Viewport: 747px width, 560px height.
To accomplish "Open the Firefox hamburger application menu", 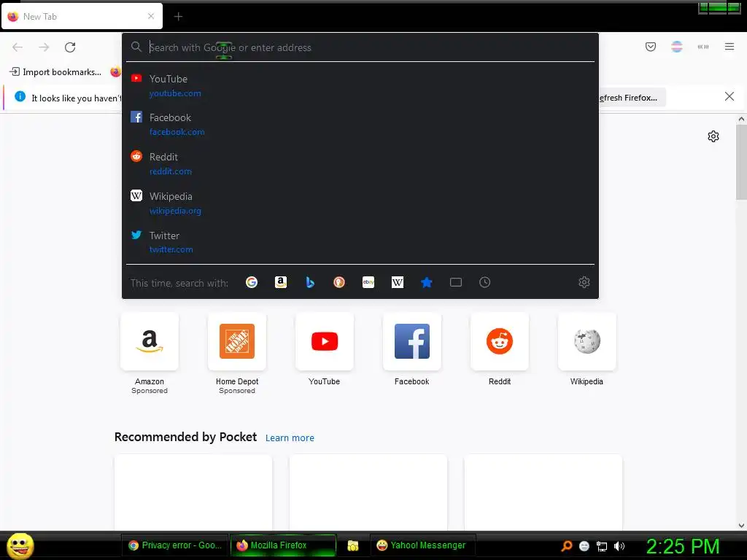I will click(729, 47).
